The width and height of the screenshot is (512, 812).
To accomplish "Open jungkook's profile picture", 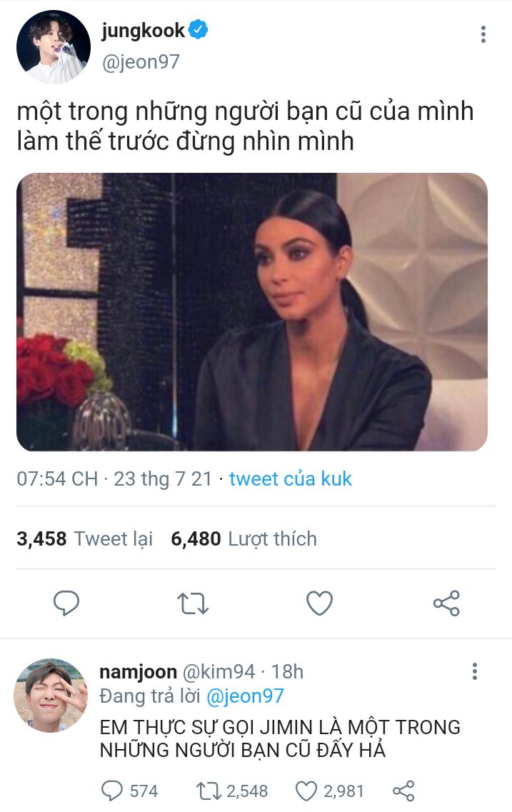I will pyautogui.click(x=54, y=47).
